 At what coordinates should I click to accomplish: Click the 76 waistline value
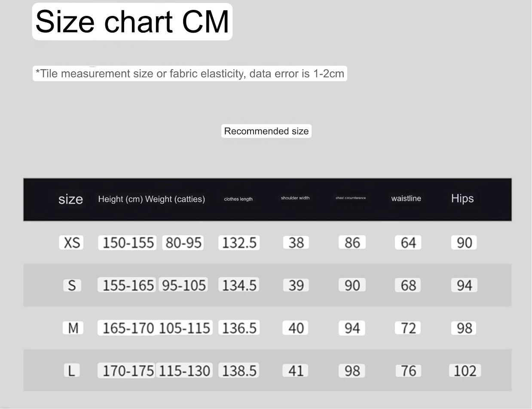pos(408,370)
